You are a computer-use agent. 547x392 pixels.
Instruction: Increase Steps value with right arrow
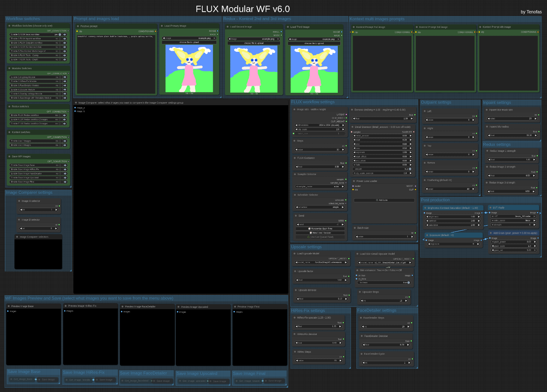(x=343, y=150)
